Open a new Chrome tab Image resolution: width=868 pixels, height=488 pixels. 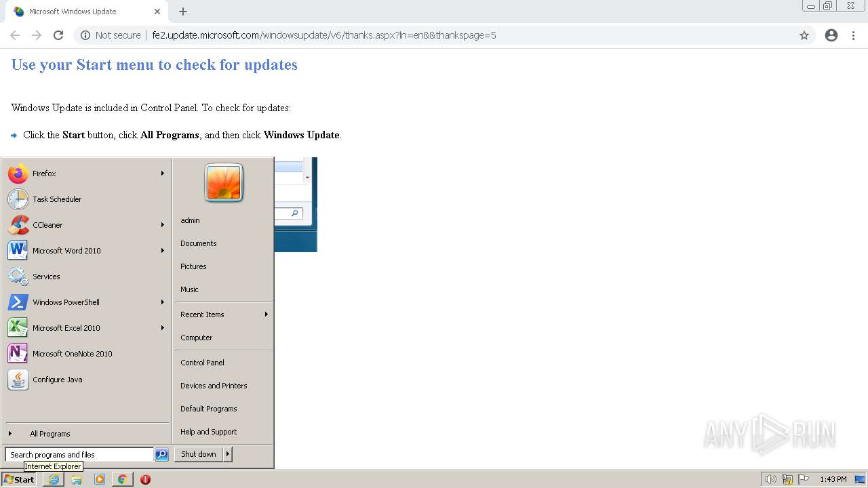pos(183,12)
